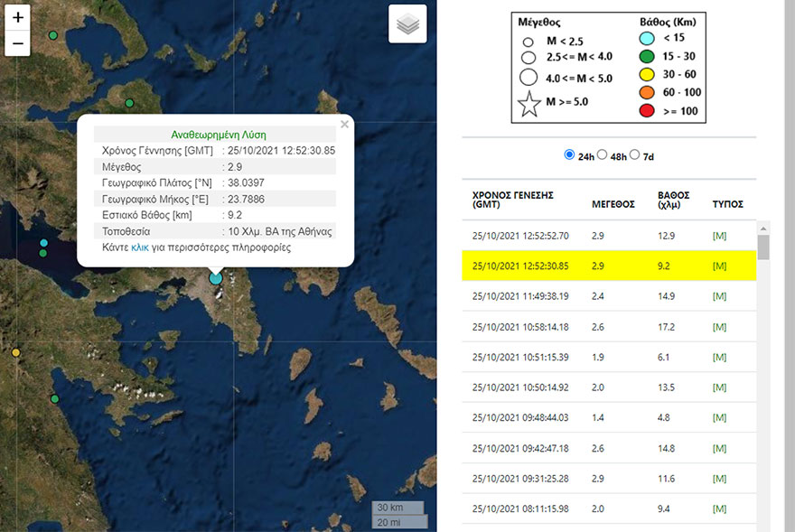This screenshot has height=532, width=795.
Task: Click the ΧΡΟΝΟΣ ΓΕΝΕΣΗΣ column header
Action: (x=512, y=200)
